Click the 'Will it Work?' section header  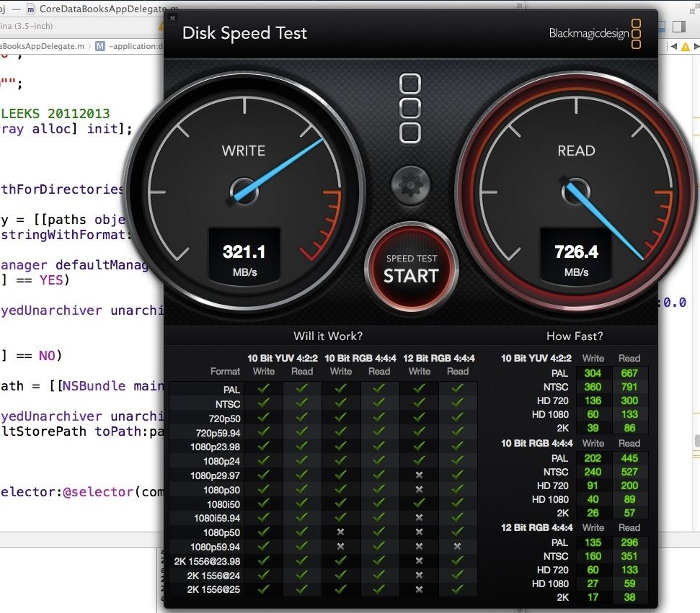pyautogui.click(x=327, y=336)
